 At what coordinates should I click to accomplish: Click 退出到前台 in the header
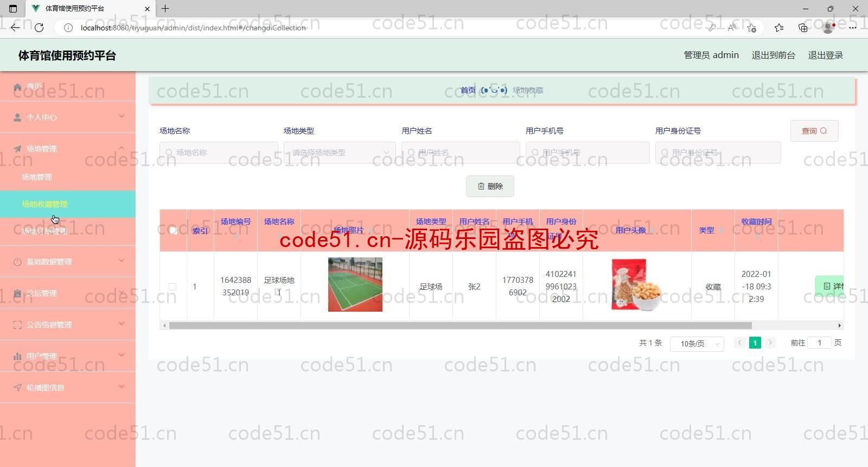tap(773, 55)
